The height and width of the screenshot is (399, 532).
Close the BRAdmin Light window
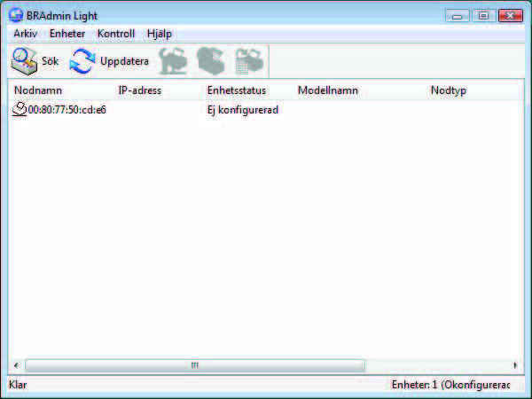click(x=511, y=16)
